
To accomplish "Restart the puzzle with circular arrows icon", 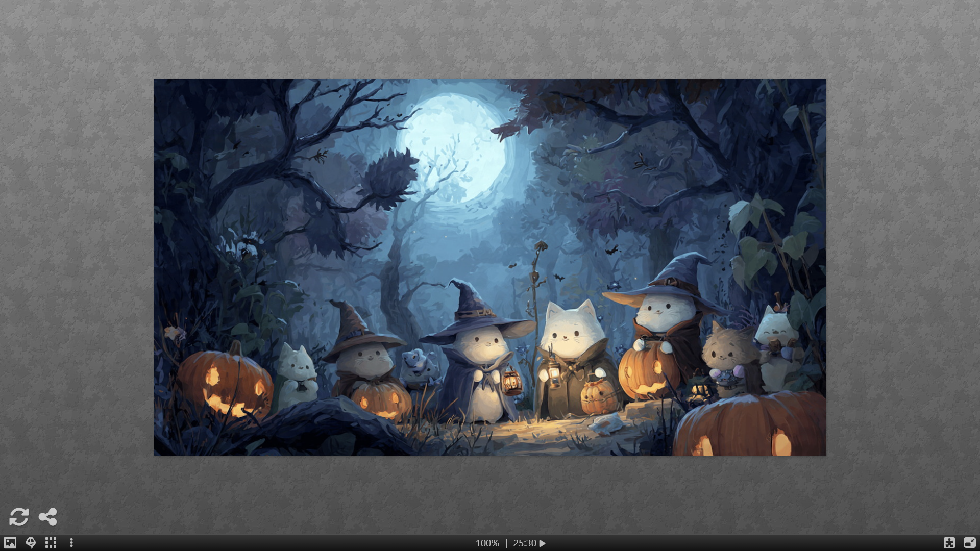I will click(x=19, y=516).
